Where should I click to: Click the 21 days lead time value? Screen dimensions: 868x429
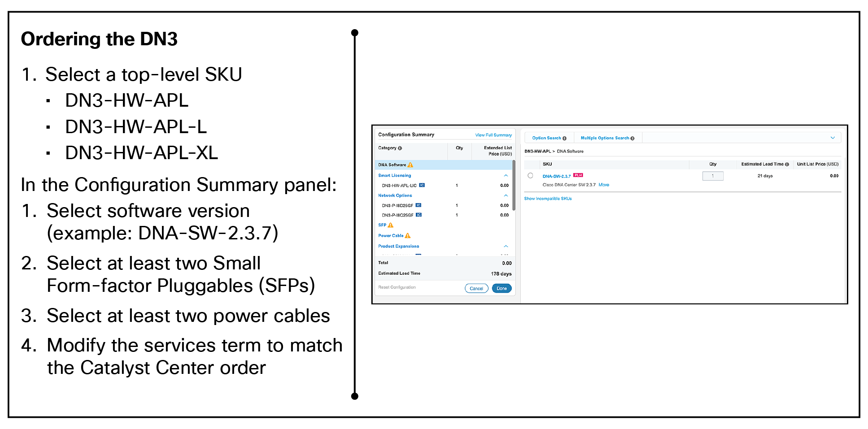pyautogui.click(x=765, y=176)
